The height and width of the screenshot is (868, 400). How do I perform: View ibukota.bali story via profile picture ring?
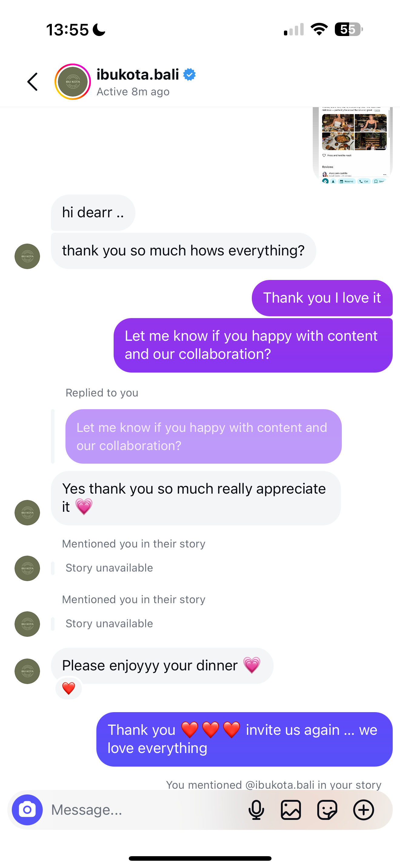(73, 82)
